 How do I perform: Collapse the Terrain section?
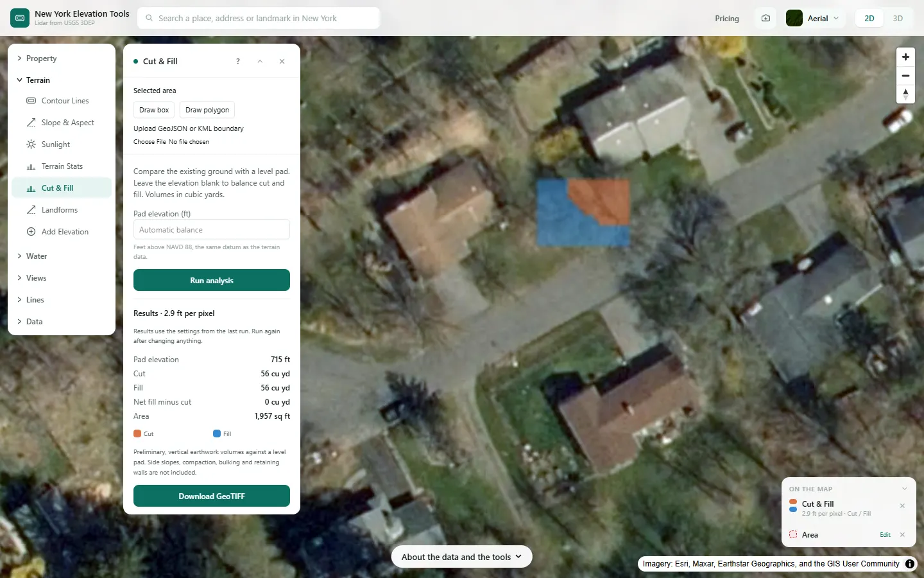point(62,80)
